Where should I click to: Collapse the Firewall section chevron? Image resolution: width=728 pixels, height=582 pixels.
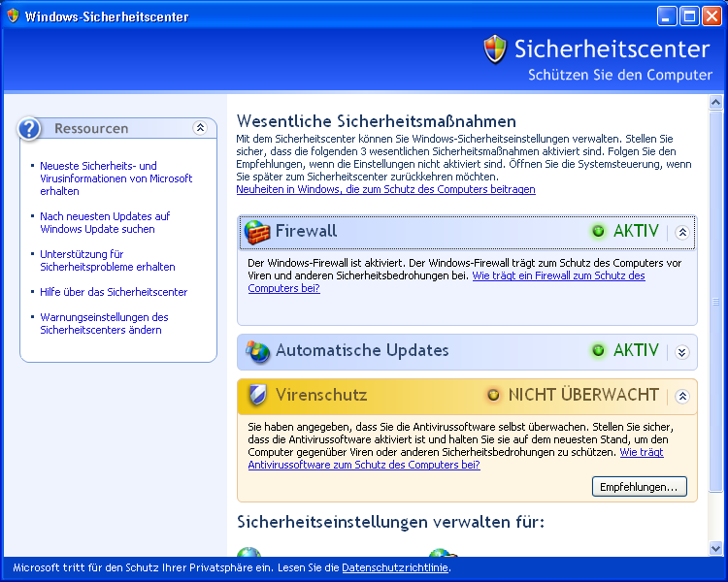[x=682, y=232]
